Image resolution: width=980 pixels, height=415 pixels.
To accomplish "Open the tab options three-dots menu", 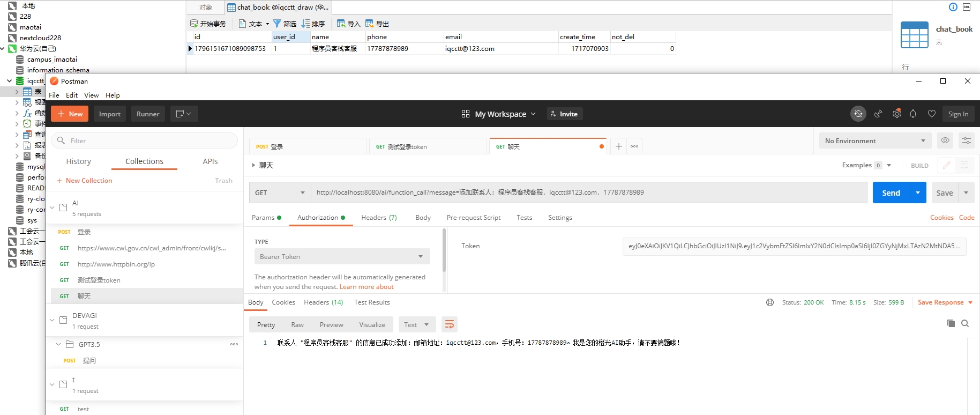I will click(x=634, y=146).
